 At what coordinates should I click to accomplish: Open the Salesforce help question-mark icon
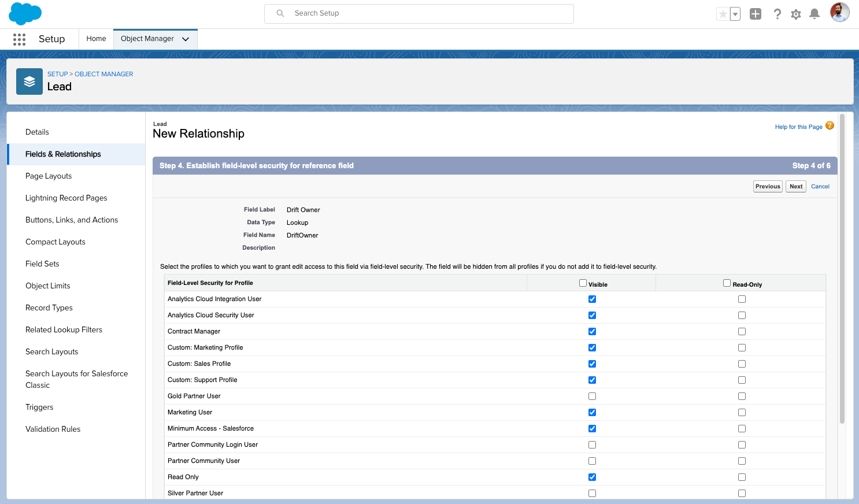777,14
